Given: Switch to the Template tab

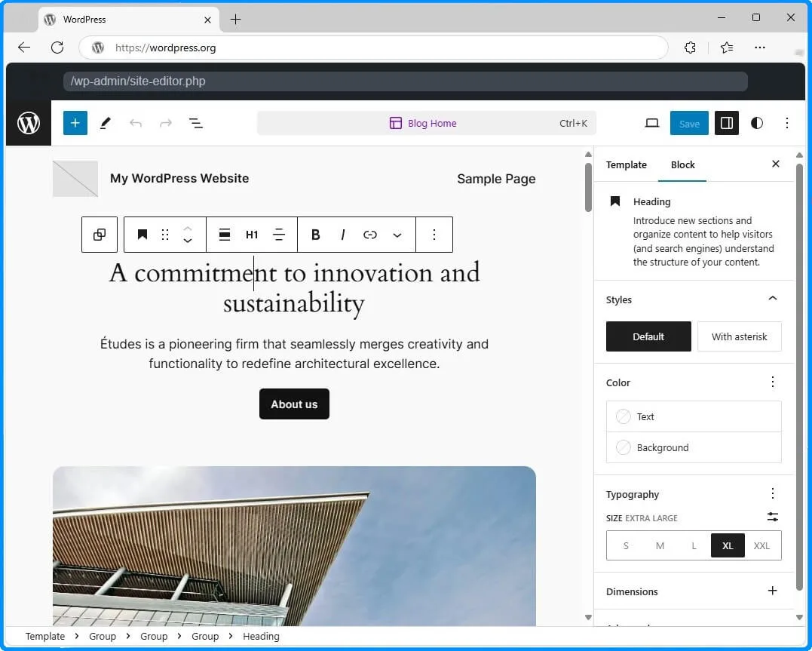Looking at the screenshot, I should [x=626, y=164].
